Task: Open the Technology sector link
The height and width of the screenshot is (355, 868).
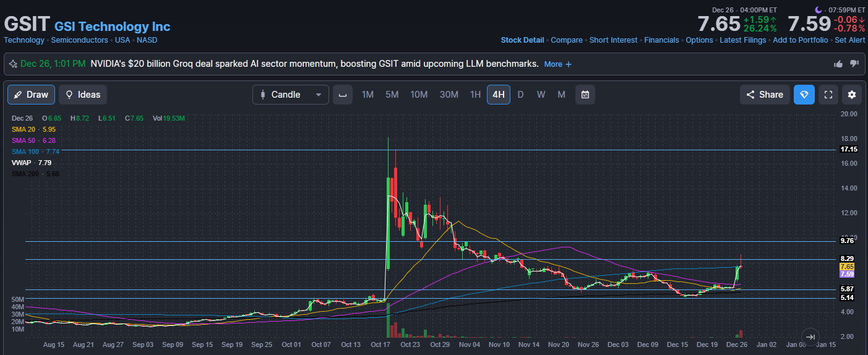Action: tap(24, 40)
